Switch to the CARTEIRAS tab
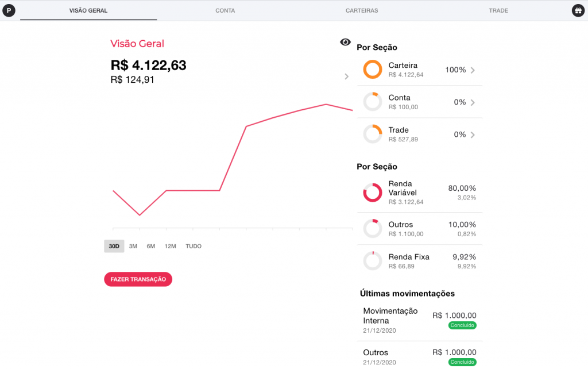Viewport: 588px width, 369px height. (362, 10)
